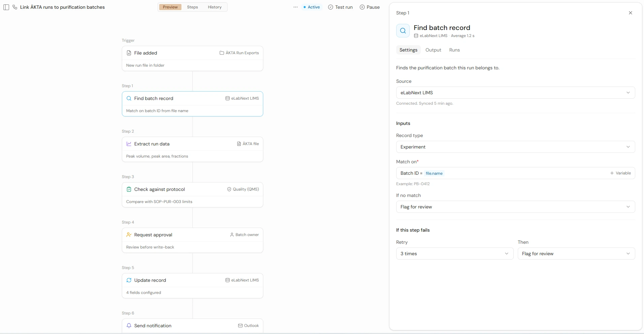Open the Record type Experiment dropdown
This screenshot has width=644, height=334.
pos(515,147)
